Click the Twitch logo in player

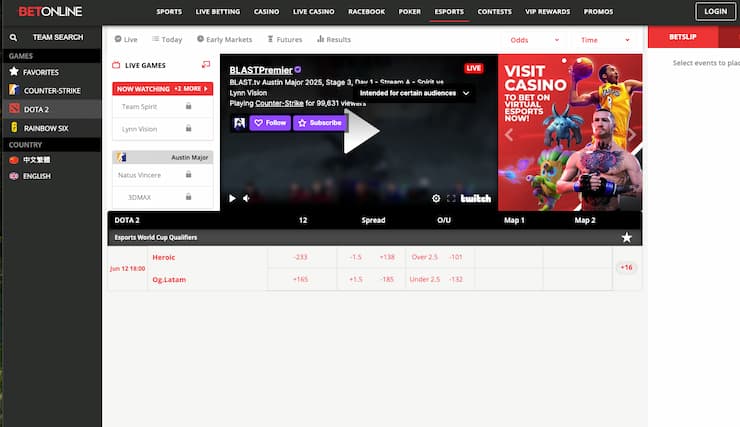pos(476,199)
